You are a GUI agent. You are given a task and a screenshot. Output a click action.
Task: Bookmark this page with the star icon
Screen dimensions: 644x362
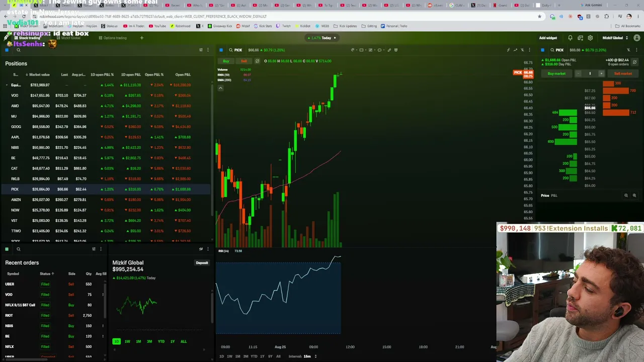pyautogui.click(x=539, y=16)
